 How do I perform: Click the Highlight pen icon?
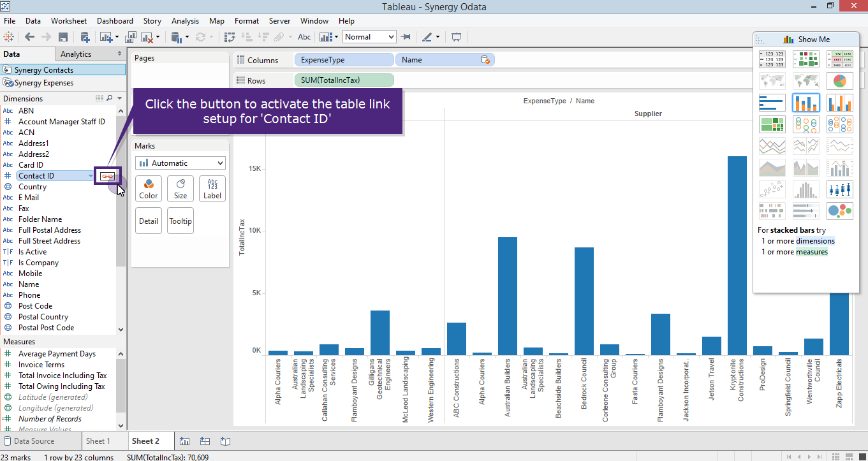click(427, 37)
